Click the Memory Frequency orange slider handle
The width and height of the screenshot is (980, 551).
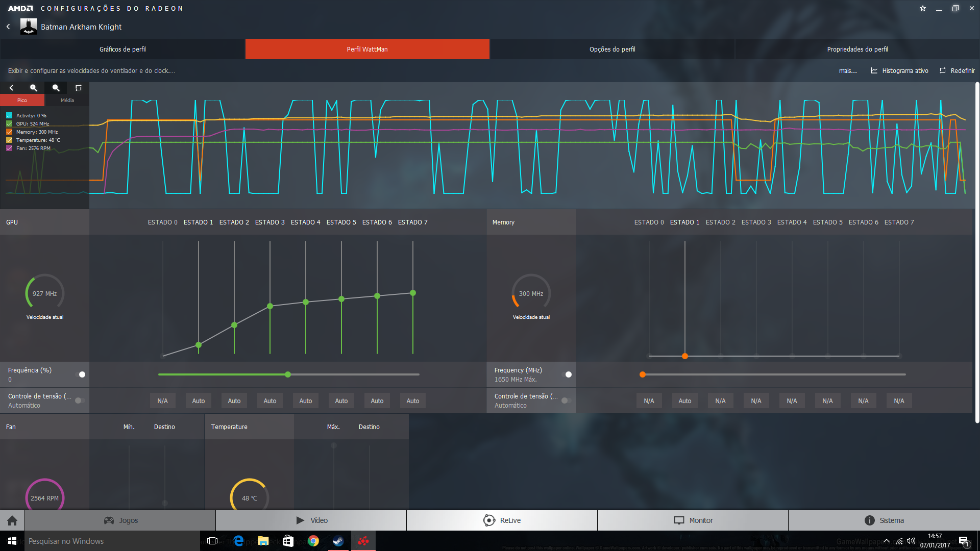pos(643,374)
